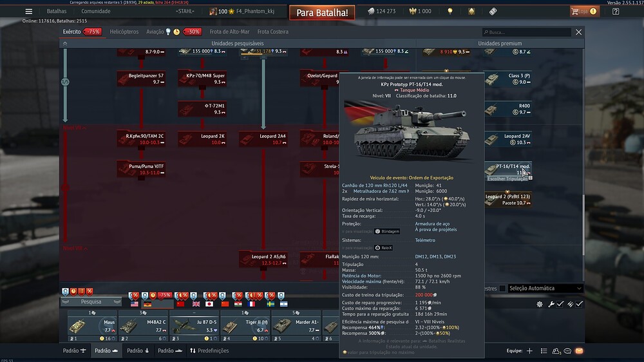Click the lightbulb icon in top bar
The height and width of the screenshot is (362, 644).
click(x=450, y=12)
